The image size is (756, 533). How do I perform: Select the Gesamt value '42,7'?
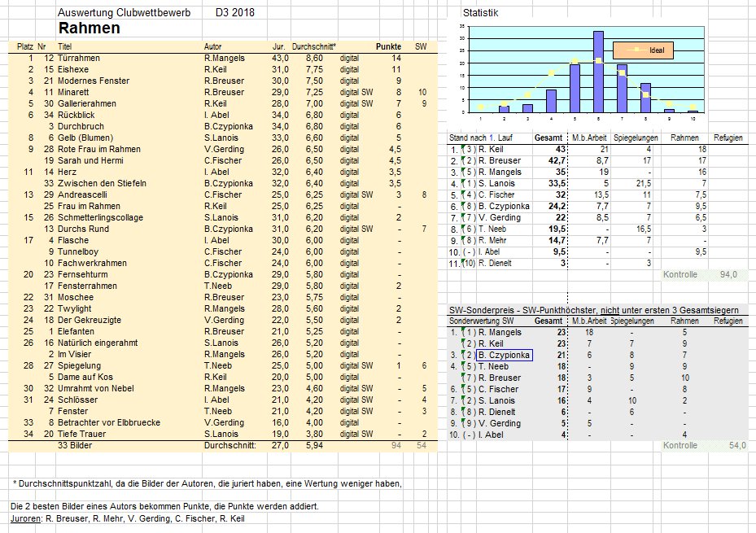pyautogui.click(x=557, y=161)
